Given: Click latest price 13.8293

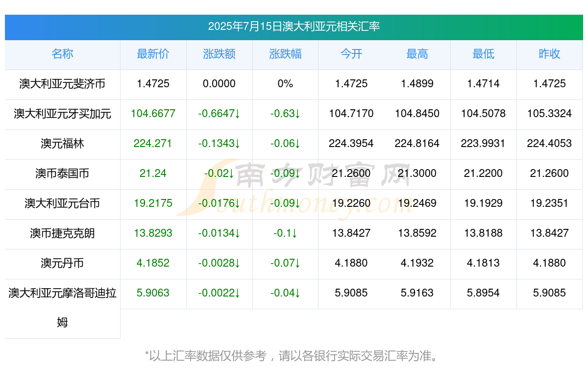Looking at the screenshot, I should pyautogui.click(x=153, y=233).
